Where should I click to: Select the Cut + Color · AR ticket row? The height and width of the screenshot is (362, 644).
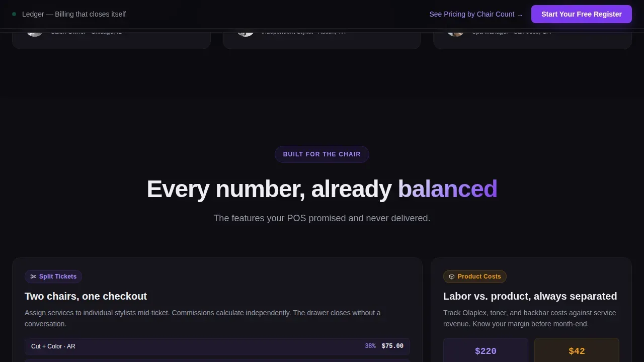coord(217,346)
